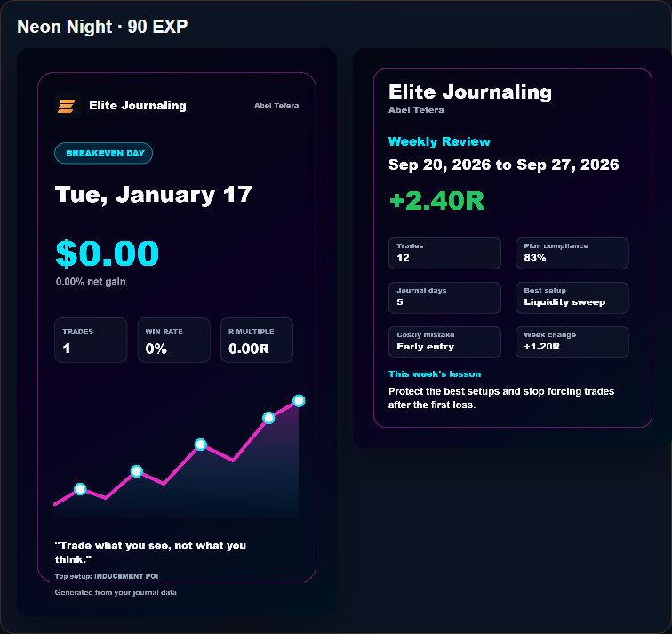
Task: Click the 'This week's lesson' heading
Action: coord(435,373)
